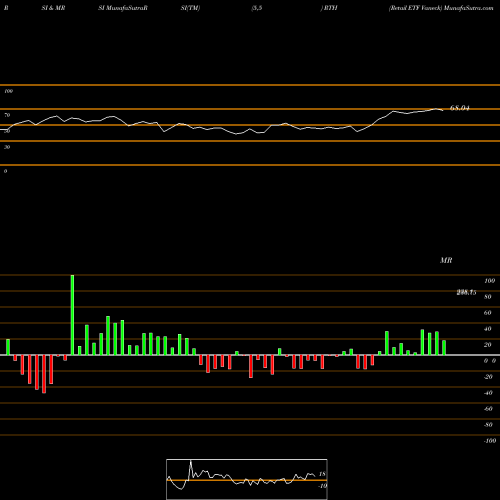Click the rightmost green bar in MR chart
This screenshot has width=500, height=500.
(444, 348)
